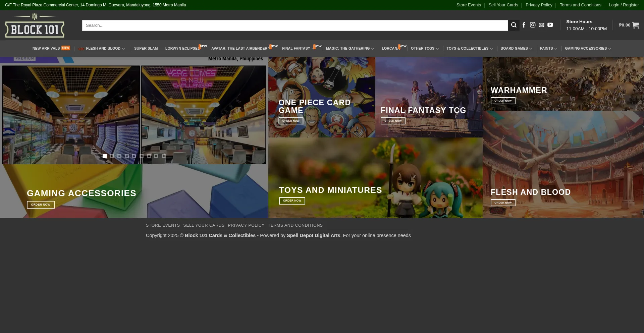Image resolution: width=644 pixels, height=333 pixels.
Task: Select the last slider pagination dot
Action: point(164,156)
